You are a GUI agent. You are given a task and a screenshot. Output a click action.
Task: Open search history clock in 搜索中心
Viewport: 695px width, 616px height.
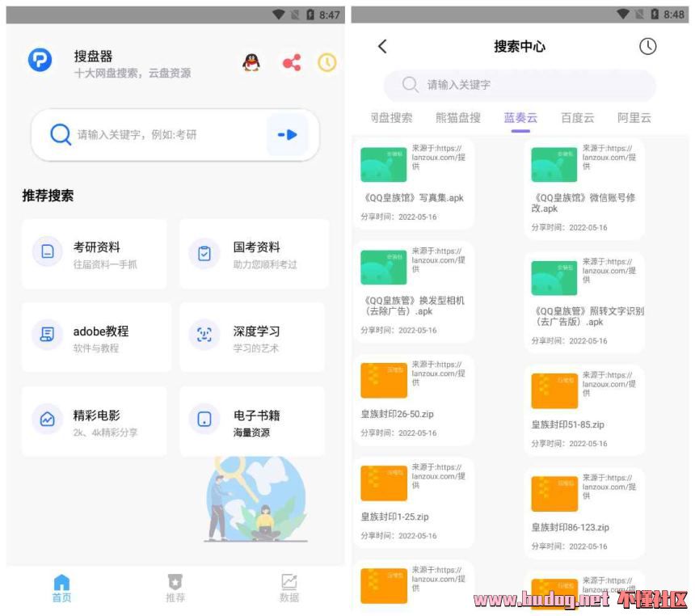pyautogui.click(x=647, y=47)
